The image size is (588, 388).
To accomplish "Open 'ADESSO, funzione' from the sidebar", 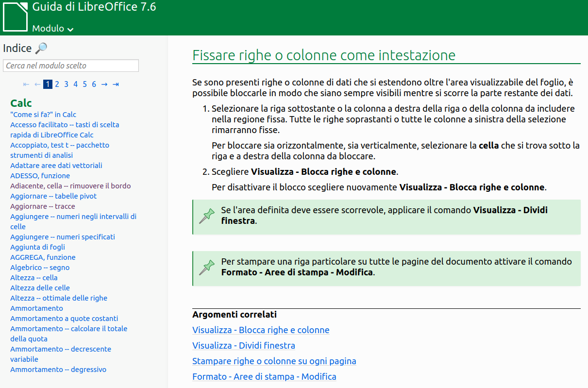I will coord(40,175).
